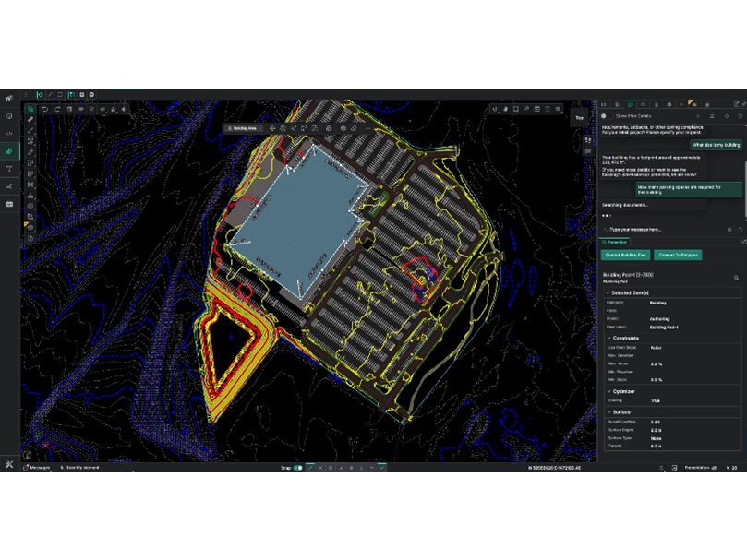Toggle the Snap switch in status bar

tap(297, 468)
